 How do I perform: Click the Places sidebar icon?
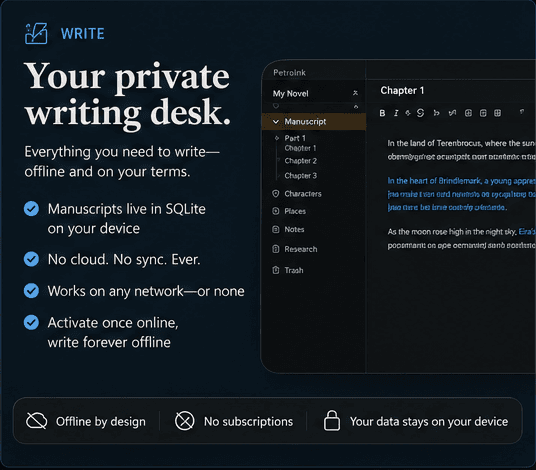coord(276,211)
